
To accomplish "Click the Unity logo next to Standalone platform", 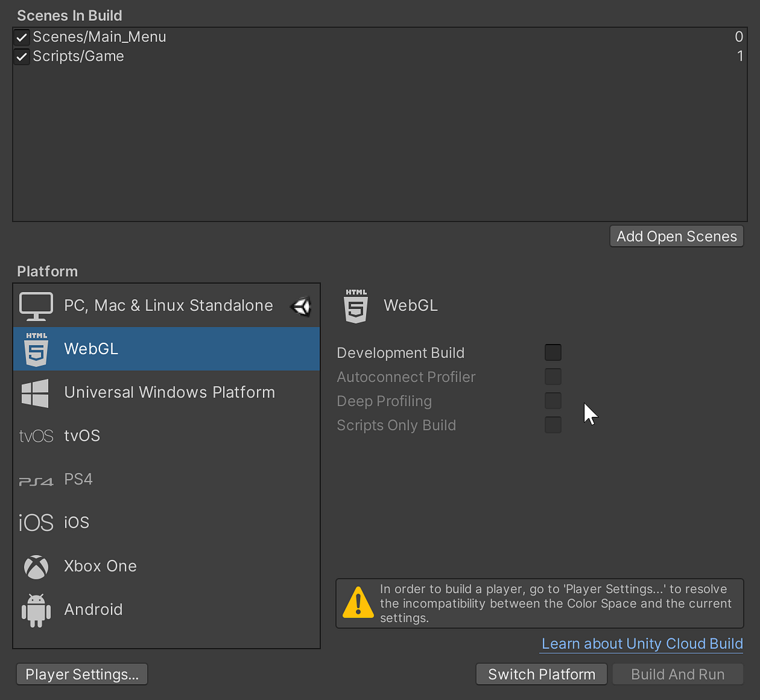I will 301,306.
